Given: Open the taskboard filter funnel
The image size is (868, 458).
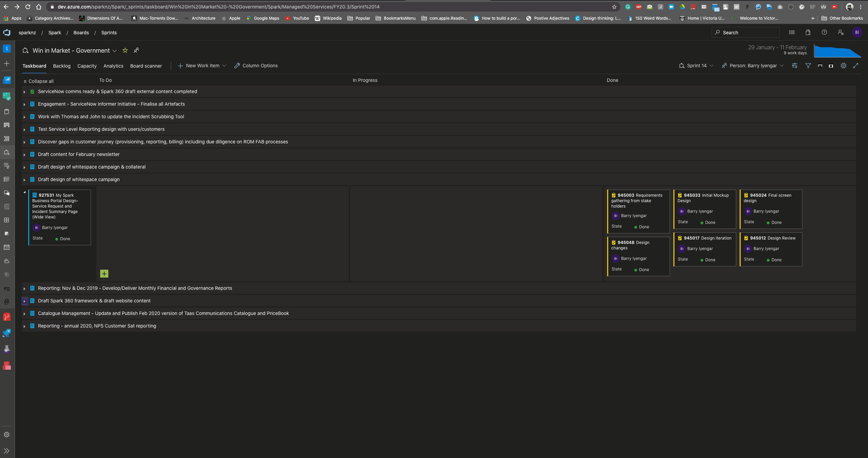Looking at the screenshot, I should (808, 66).
